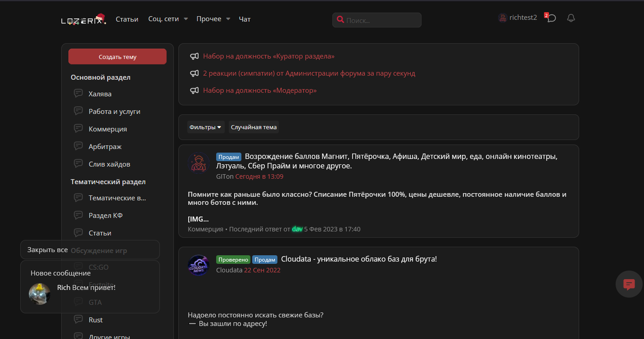Open the richtest2 account menu
This screenshot has height=339, width=644.
[x=518, y=18]
